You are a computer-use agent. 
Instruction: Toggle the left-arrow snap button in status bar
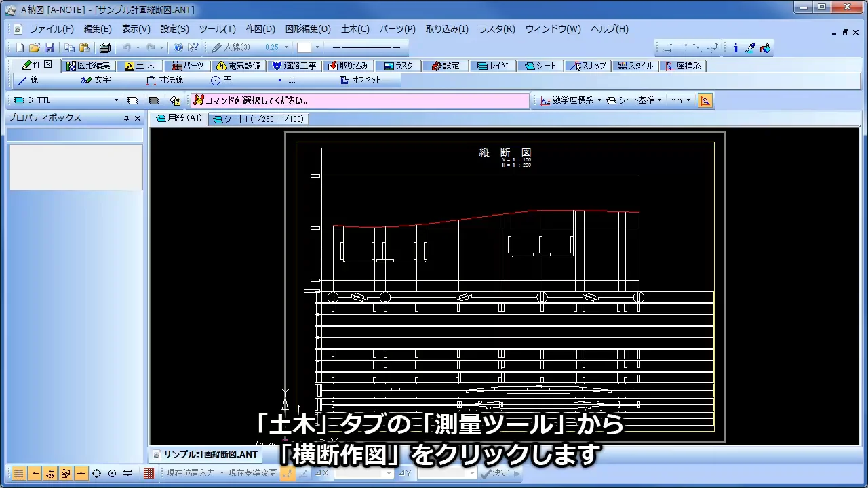click(35, 473)
